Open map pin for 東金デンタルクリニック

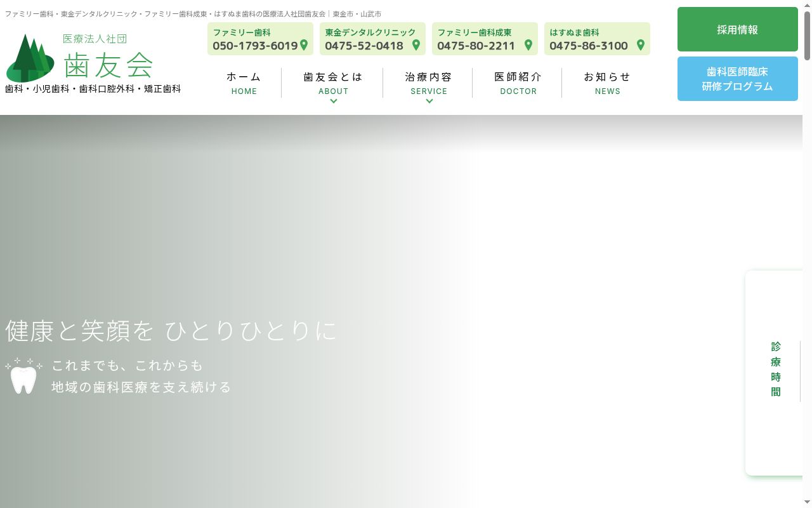(416, 45)
